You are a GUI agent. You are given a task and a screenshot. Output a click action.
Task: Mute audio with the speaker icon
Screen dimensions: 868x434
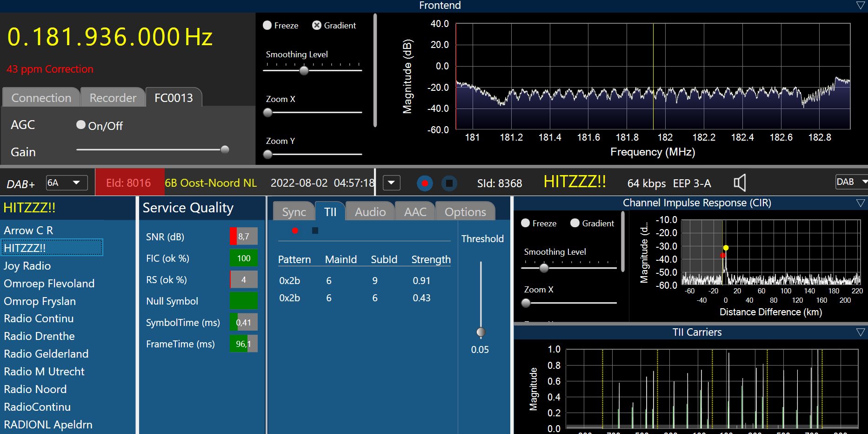[x=740, y=183]
